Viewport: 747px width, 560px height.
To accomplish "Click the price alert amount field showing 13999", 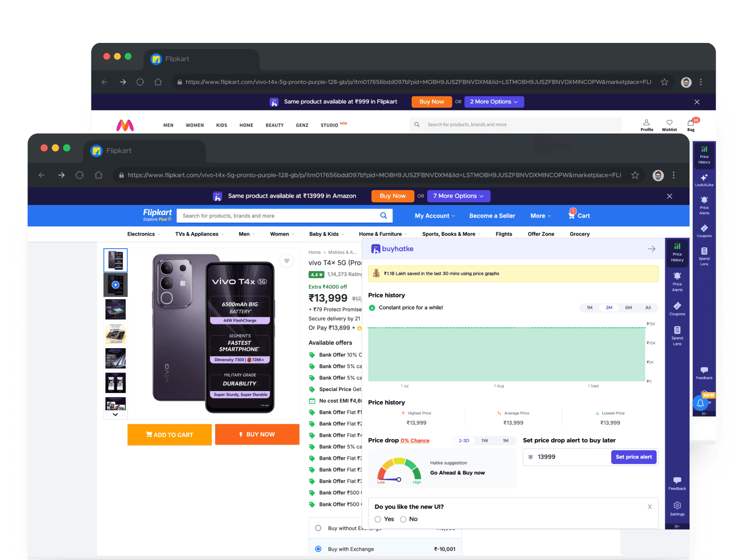I will 567,457.
